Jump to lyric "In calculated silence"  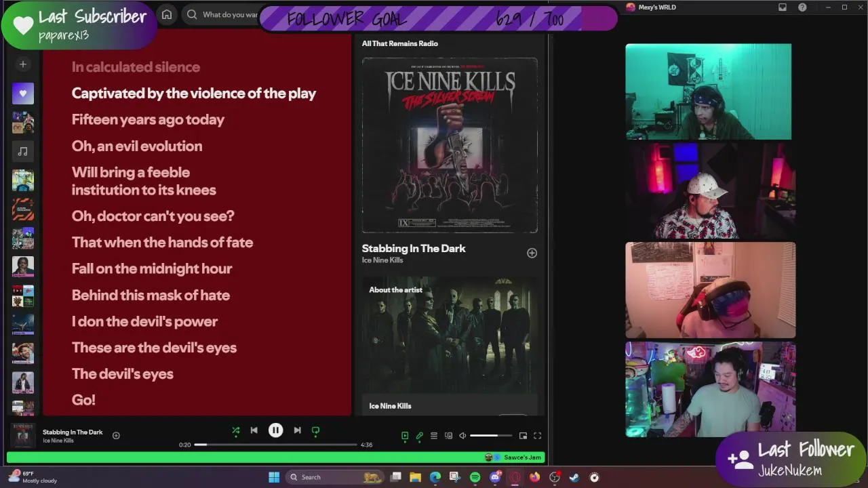click(136, 66)
